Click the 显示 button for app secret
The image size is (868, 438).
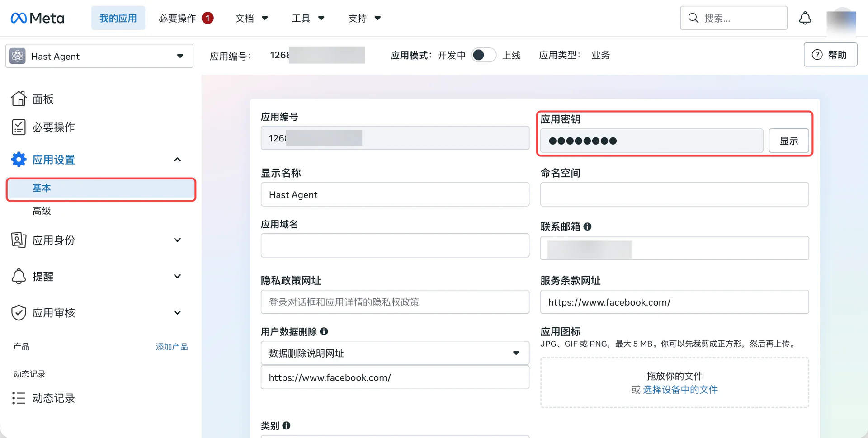789,141
